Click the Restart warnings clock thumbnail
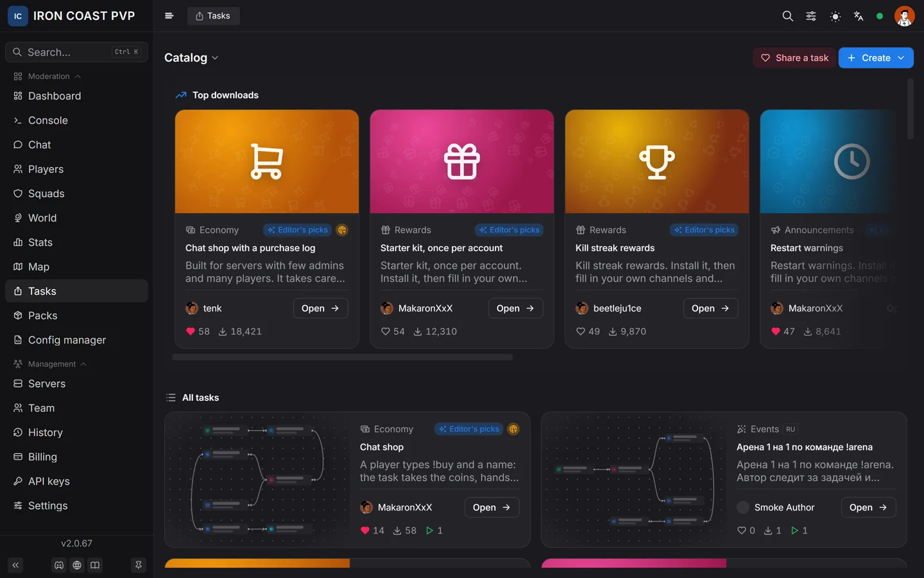924x578 pixels. coord(829,161)
